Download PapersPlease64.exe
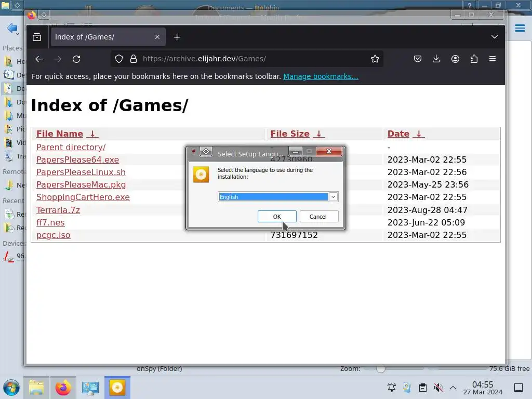Screen dimensions: 532x399 pyautogui.click(x=78, y=160)
